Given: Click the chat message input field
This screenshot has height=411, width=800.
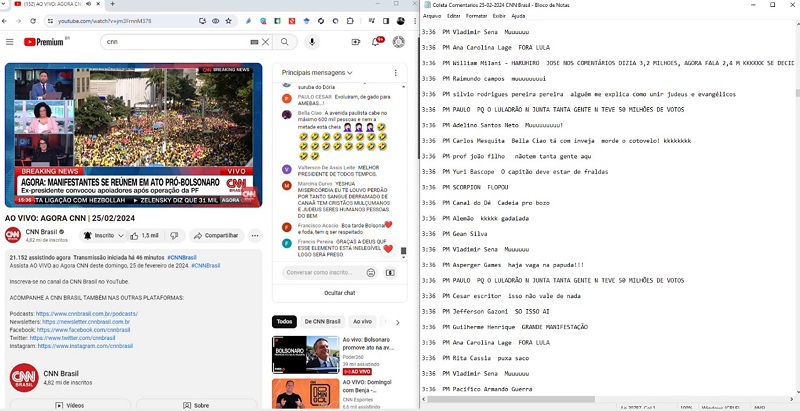Looking at the screenshot, I should [x=320, y=272].
